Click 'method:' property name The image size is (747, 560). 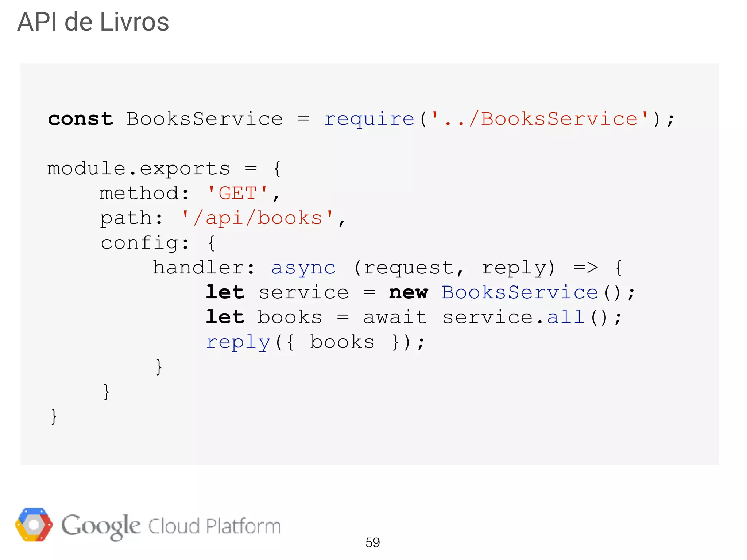(145, 193)
